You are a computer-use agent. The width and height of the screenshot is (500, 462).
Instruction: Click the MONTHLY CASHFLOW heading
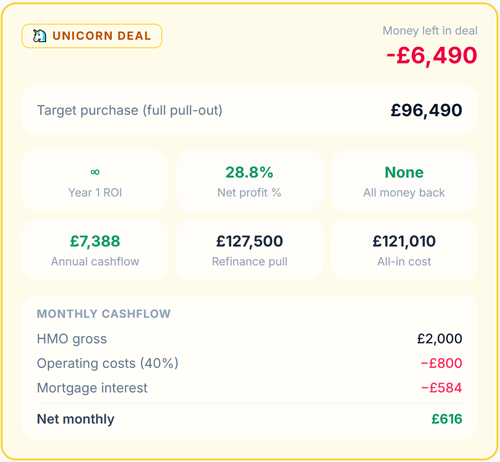coord(104,314)
